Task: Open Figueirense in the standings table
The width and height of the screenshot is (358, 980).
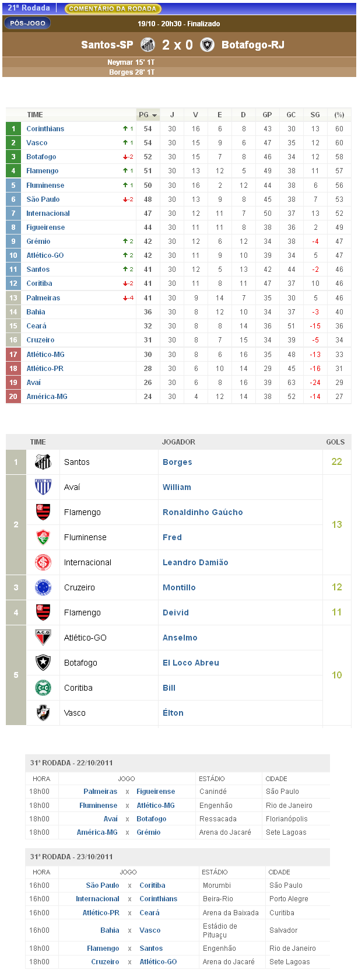Action: click(x=45, y=228)
